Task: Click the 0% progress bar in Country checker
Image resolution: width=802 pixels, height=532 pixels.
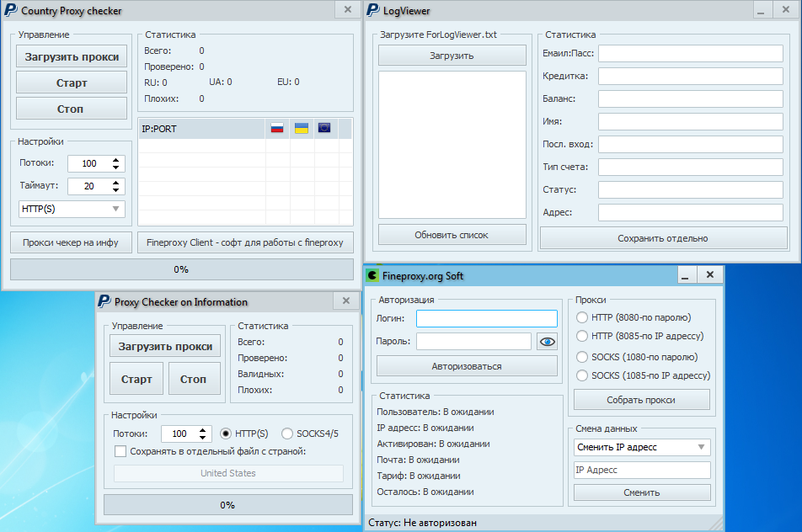Action: click(x=181, y=269)
